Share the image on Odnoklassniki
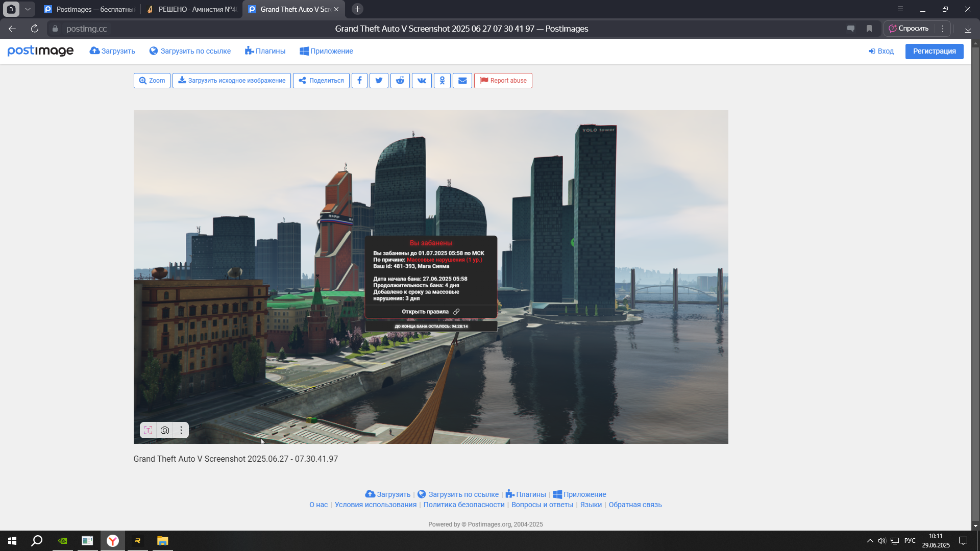Viewport: 980px width, 551px height. click(x=442, y=81)
